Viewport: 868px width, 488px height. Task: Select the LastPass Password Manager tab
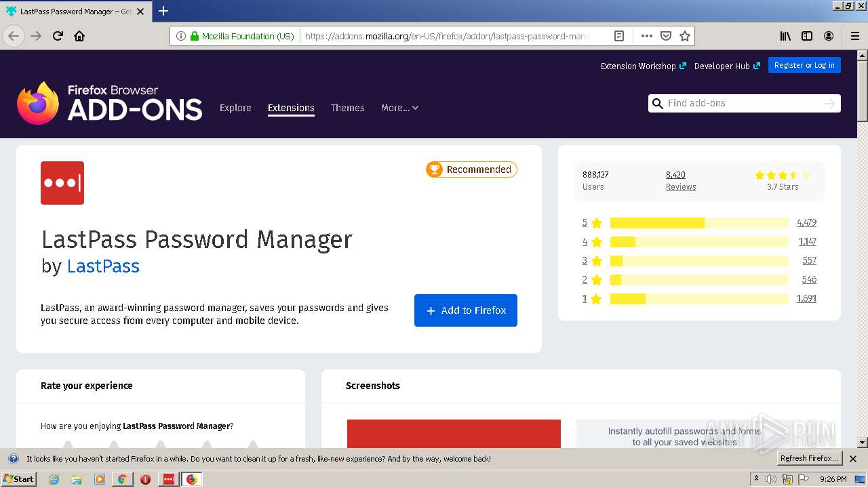tap(75, 12)
